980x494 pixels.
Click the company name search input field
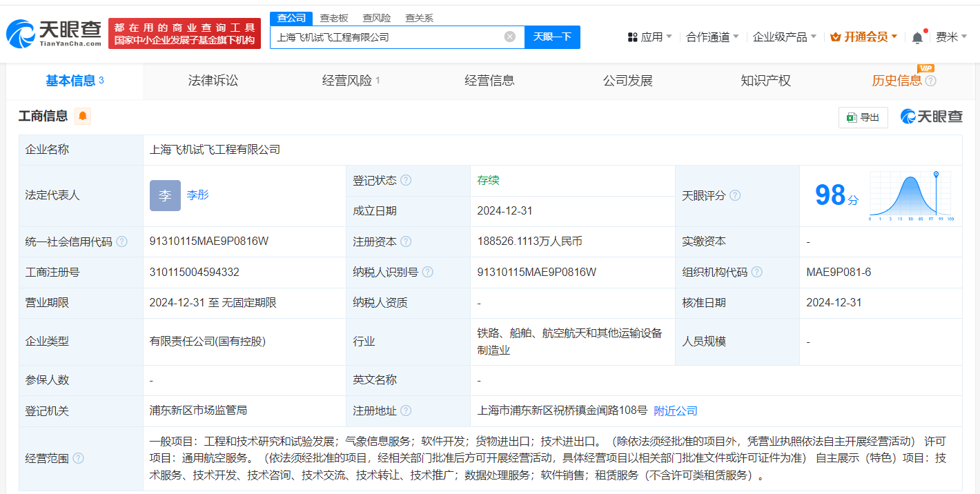point(386,37)
